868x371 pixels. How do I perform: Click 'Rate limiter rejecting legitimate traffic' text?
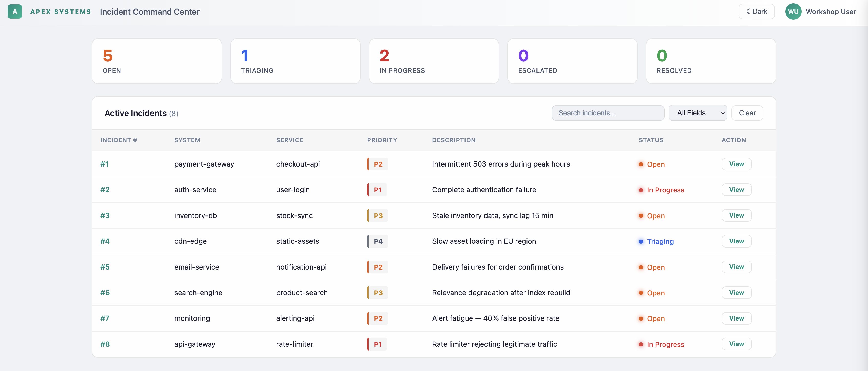tap(494, 344)
